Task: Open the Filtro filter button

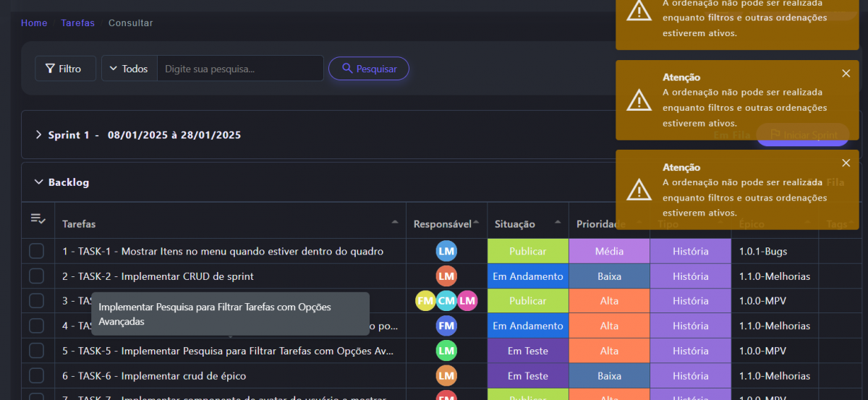Action: click(64, 69)
